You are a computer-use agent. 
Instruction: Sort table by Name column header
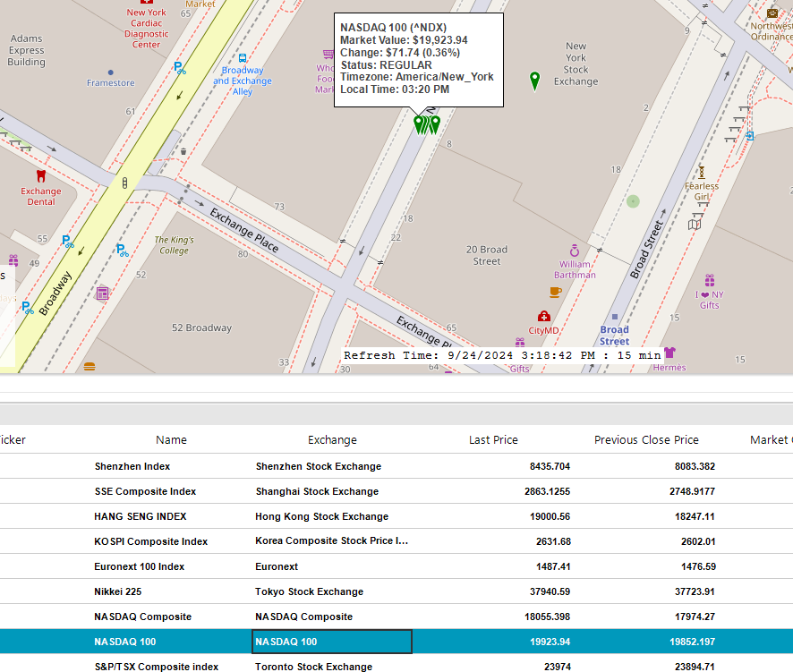coord(171,440)
